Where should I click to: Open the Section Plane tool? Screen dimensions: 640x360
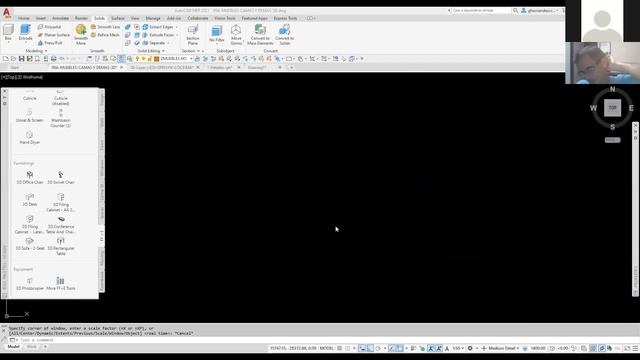(x=193, y=35)
